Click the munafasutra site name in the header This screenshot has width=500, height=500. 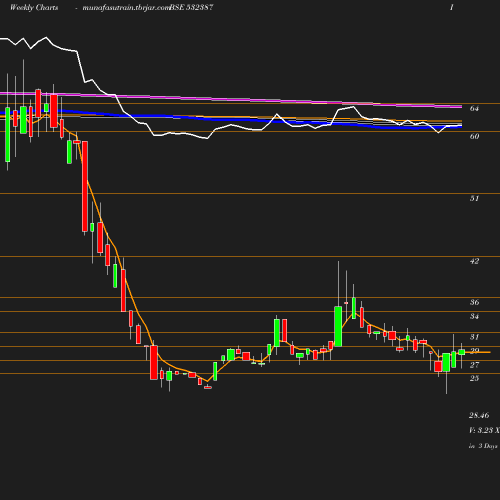[x=126, y=8]
